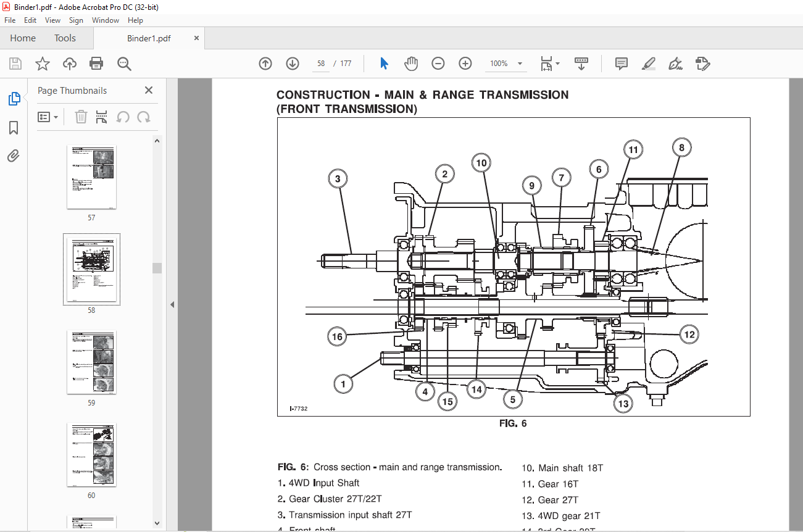Open the View menu

tap(53, 20)
